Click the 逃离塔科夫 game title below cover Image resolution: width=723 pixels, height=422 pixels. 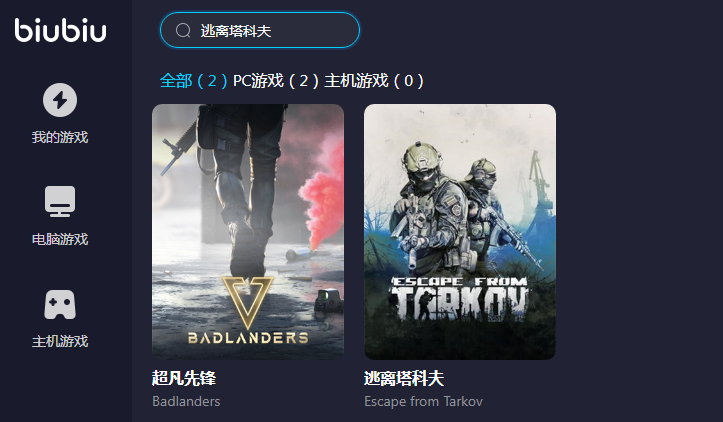click(x=404, y=378)
